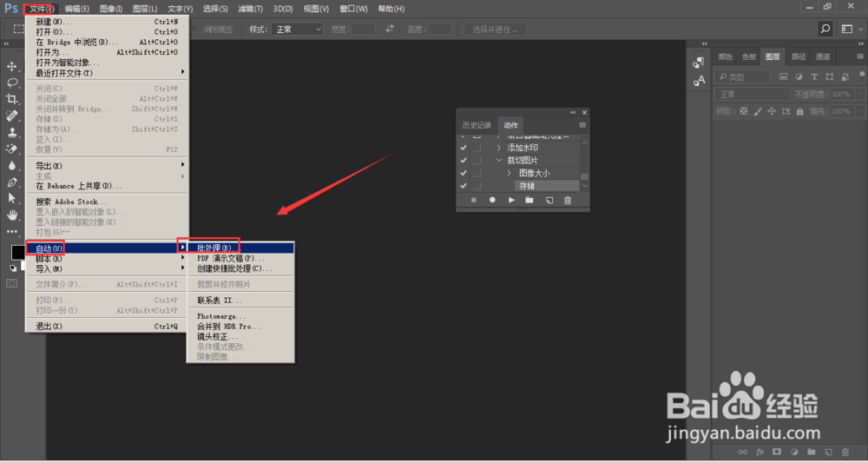Expand the 图像大小 step
The image size is (868, 463).
pos(510,174)
